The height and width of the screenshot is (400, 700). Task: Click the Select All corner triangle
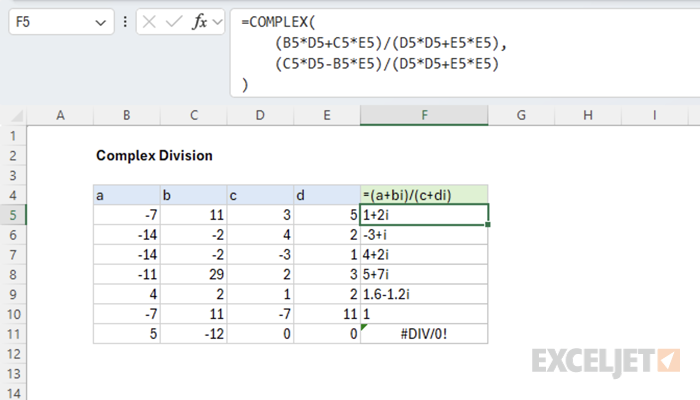17,116
